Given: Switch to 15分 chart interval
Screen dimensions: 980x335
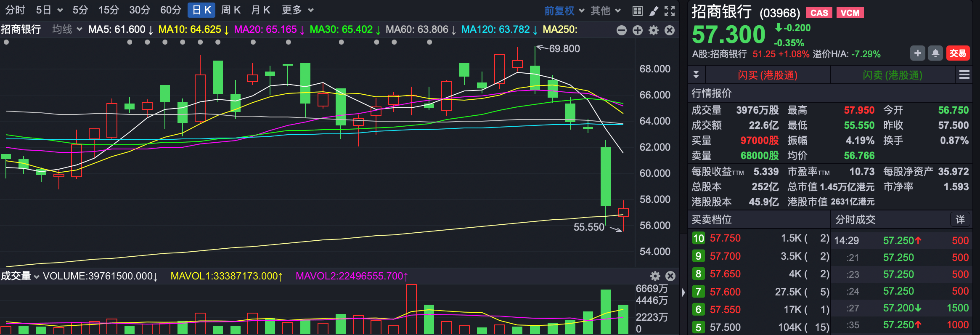Looking at the screenshot, I should [x=109, y=10].
